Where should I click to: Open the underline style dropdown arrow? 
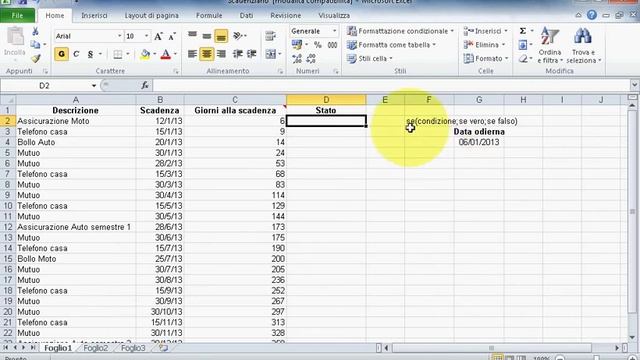pos(100,54)
